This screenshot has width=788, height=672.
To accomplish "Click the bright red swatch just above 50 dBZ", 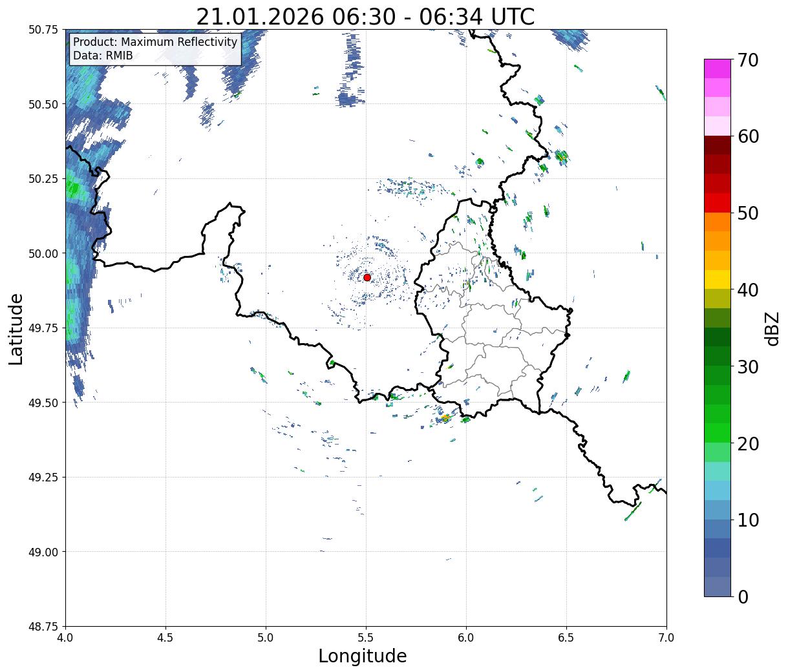I will click(718, 203).
